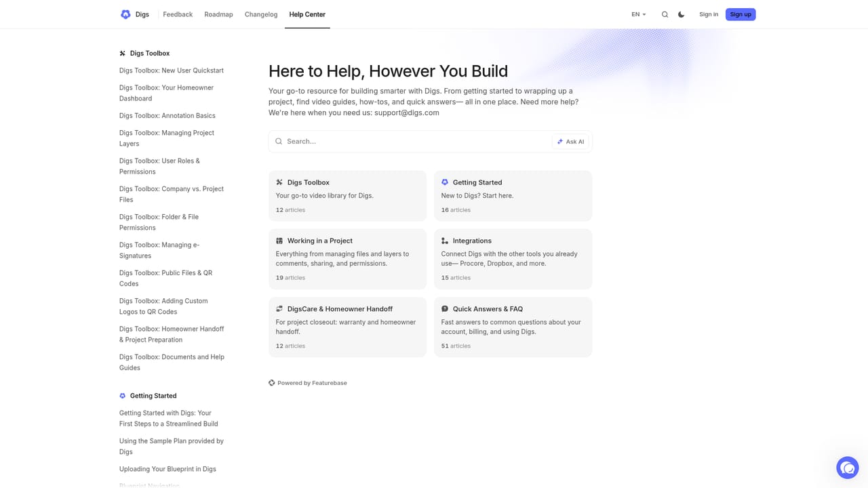The height and width of the screenshot is (488, 868).
Task: Click the '19 articles' count text
Action: tap(290, 278)
